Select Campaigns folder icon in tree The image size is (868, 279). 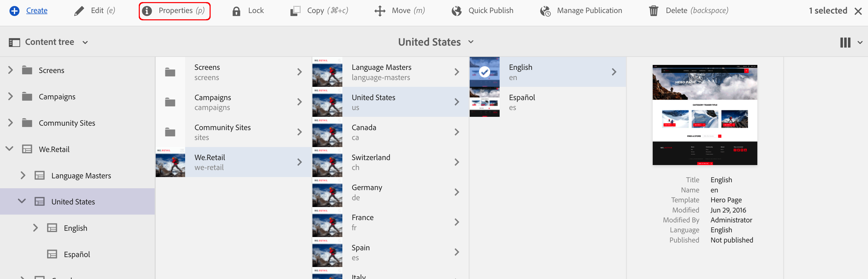click(27, 96)
